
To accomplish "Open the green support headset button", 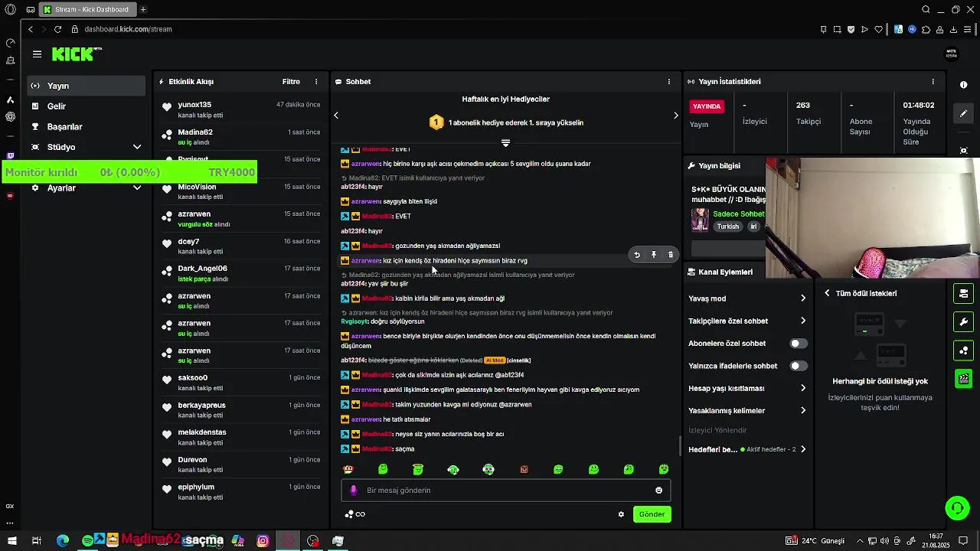I will tap(957, 508).
